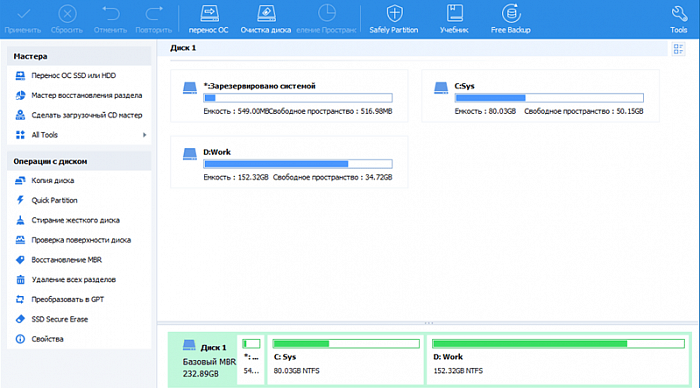Click the Сбросить (Discard) icon
Viewport: 700px width, 388px height.
(x=67, y=14)
